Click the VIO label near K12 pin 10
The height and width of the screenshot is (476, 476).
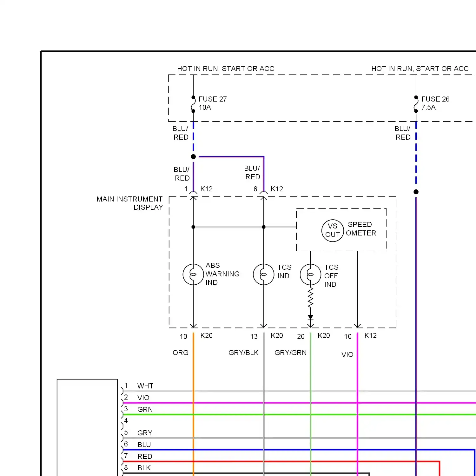point(347,354)
